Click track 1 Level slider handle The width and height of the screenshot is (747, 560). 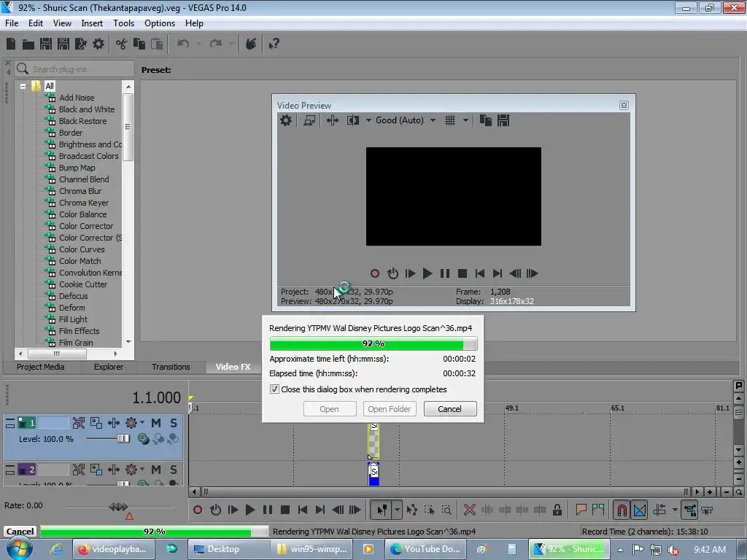point(123,438)
